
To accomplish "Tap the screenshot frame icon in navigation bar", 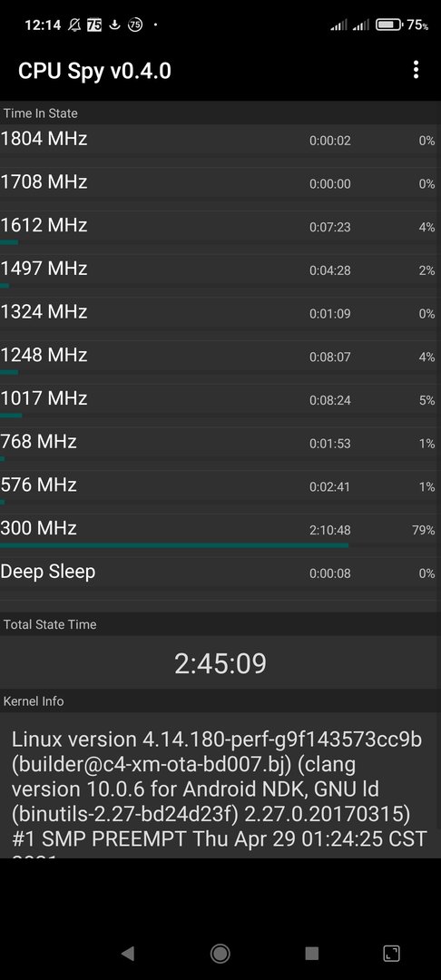I will coord(391,953).
